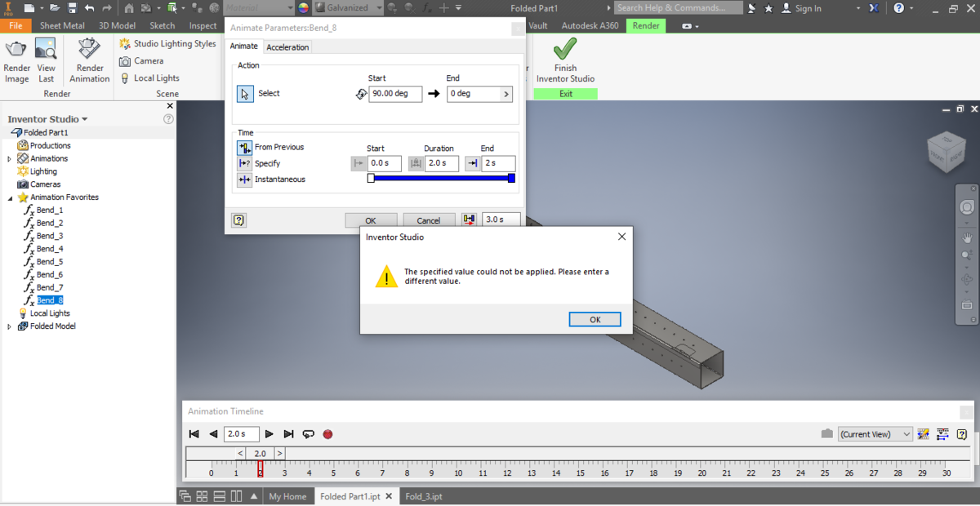Click the red time marker at 2 on timeline
The image size is (980, 506).
260,468
